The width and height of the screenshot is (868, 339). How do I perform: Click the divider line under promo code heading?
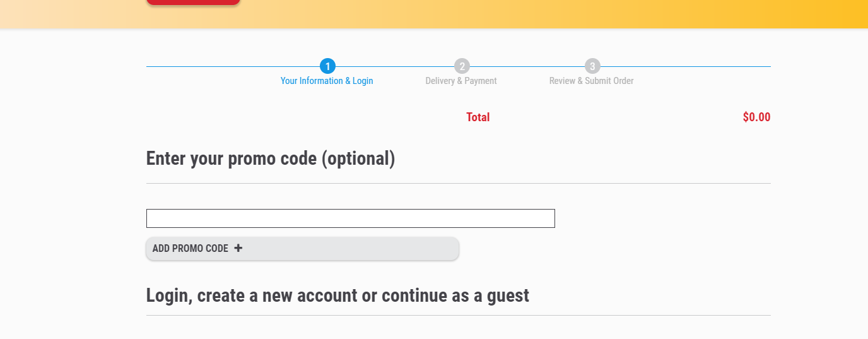point(458,184)
